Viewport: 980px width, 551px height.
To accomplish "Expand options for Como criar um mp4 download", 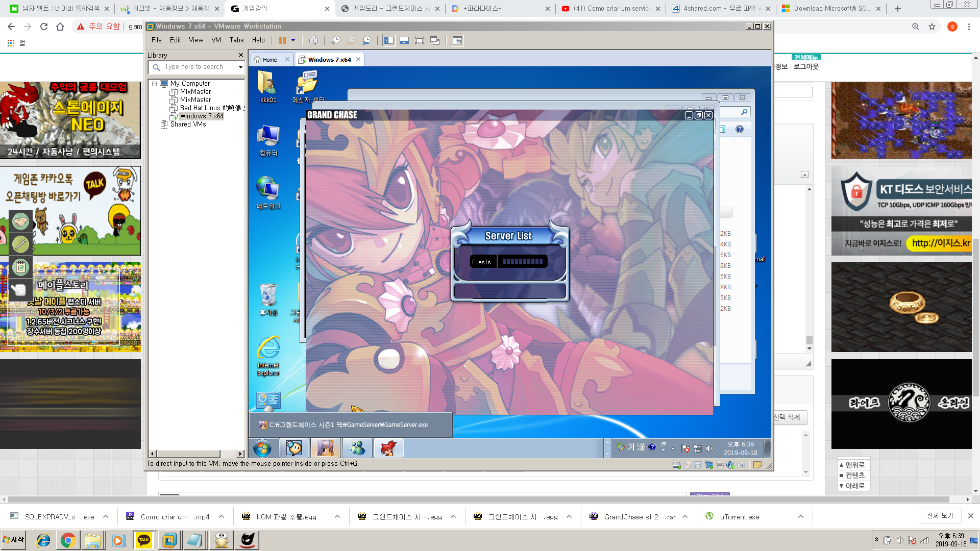I will pyautogui.click(x=222, y=516).
